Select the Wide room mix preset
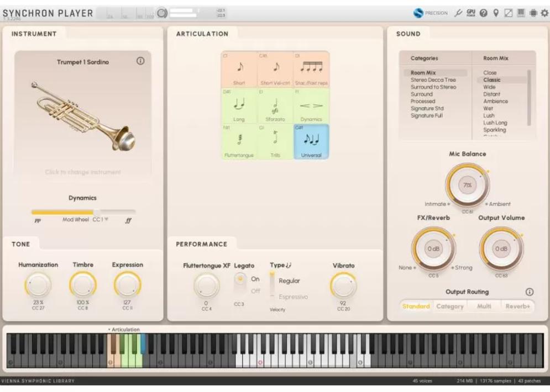The height and width of the screenshot is (392, 550). [489, 87]
